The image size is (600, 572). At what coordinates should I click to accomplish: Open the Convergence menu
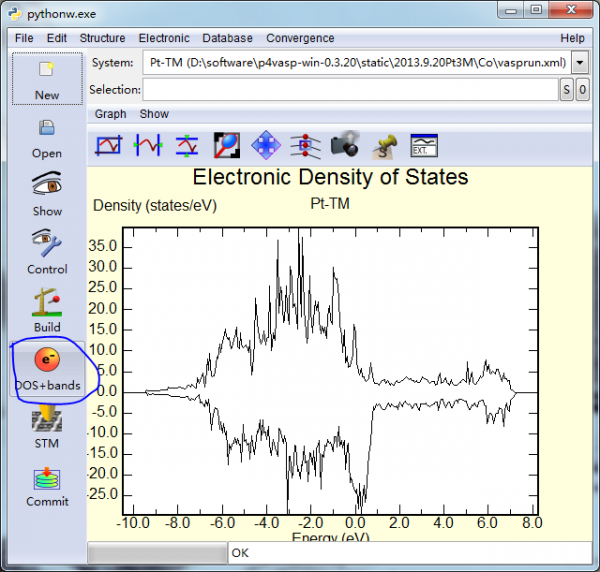coord(300,38)
